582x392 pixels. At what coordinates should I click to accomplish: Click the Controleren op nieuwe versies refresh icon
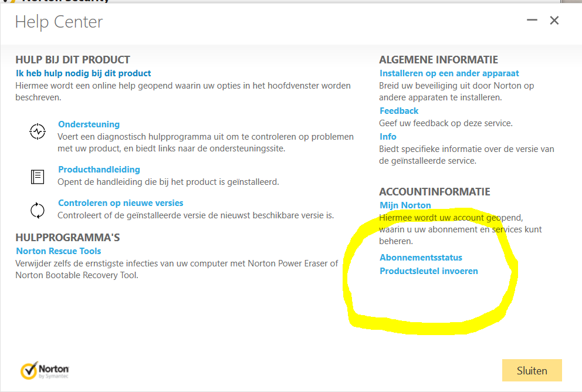pyautogui.click(x=38, y=211)
